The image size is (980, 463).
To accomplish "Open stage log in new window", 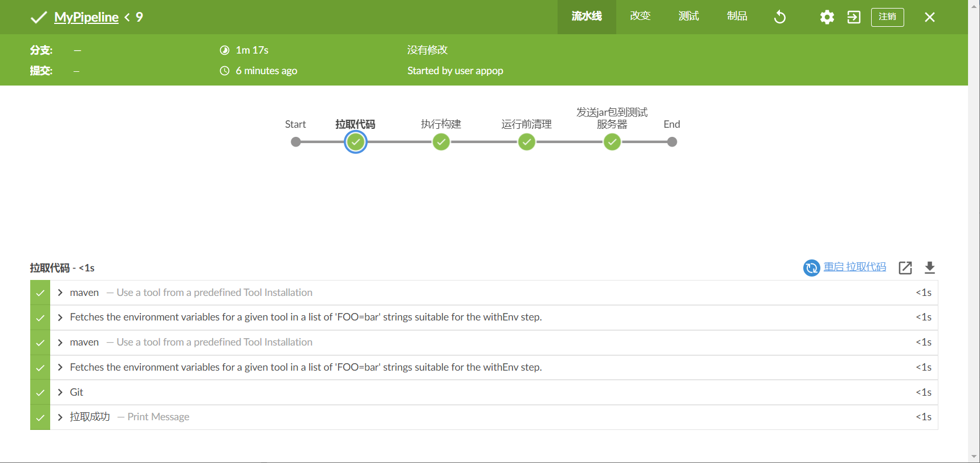I will click(x=905, y=267).
